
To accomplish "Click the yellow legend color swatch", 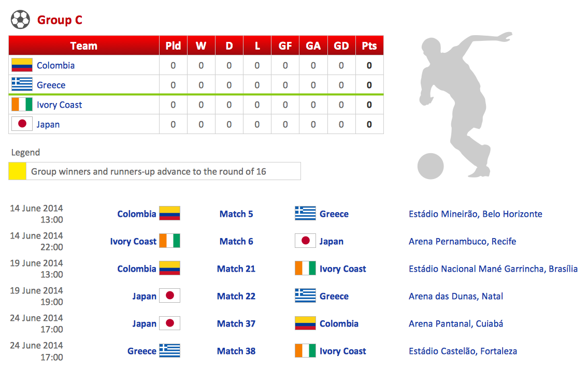I will (18, 171).
